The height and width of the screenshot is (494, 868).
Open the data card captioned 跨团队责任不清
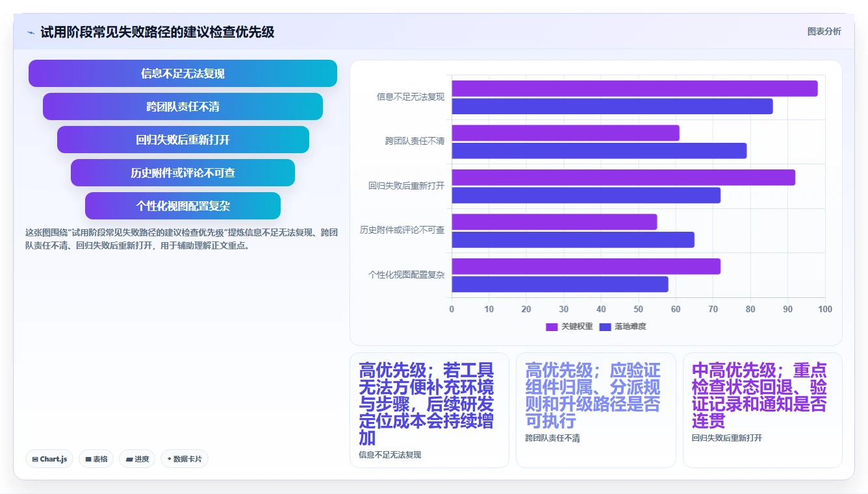tap(596, 410)
